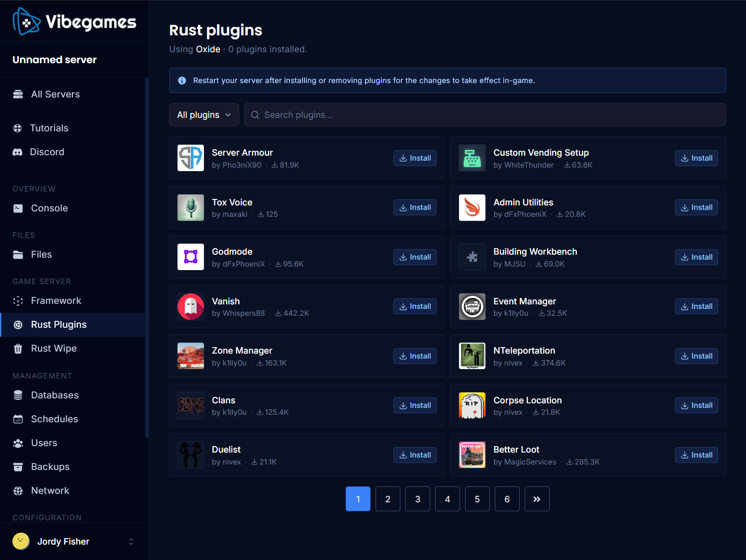Select the active page 1 button

(358, 499)
